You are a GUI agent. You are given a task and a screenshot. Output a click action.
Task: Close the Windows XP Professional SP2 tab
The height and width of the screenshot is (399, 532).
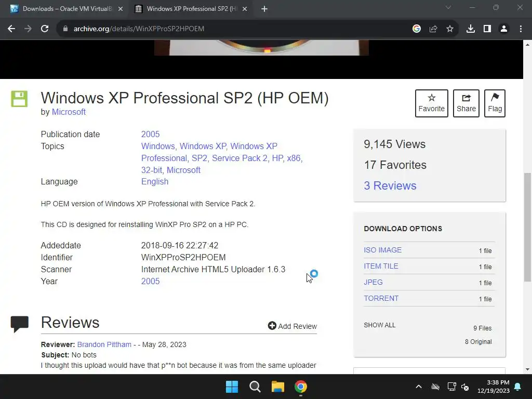click(x=245, y=9)
